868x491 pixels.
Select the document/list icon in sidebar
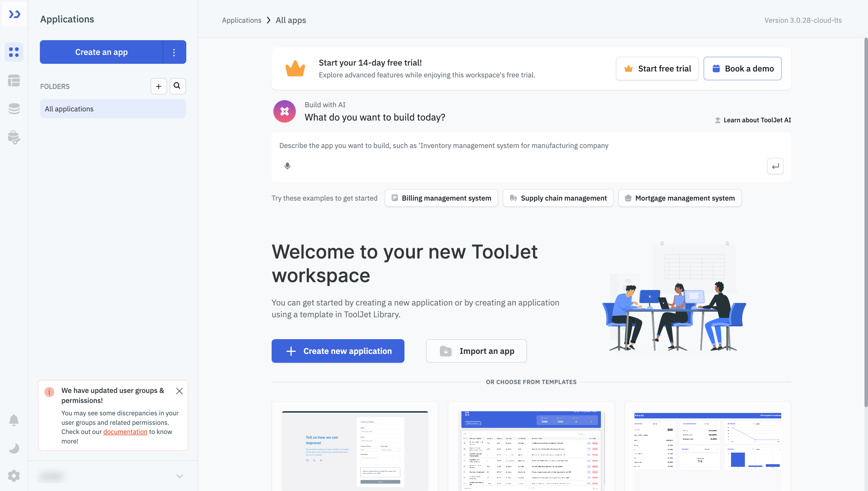coord(14,81)
